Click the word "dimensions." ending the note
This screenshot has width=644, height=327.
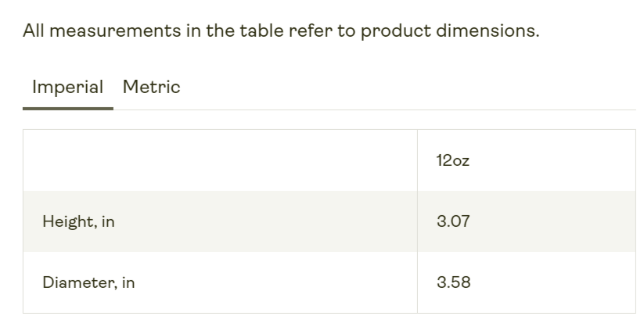click(x=487, y=32)
